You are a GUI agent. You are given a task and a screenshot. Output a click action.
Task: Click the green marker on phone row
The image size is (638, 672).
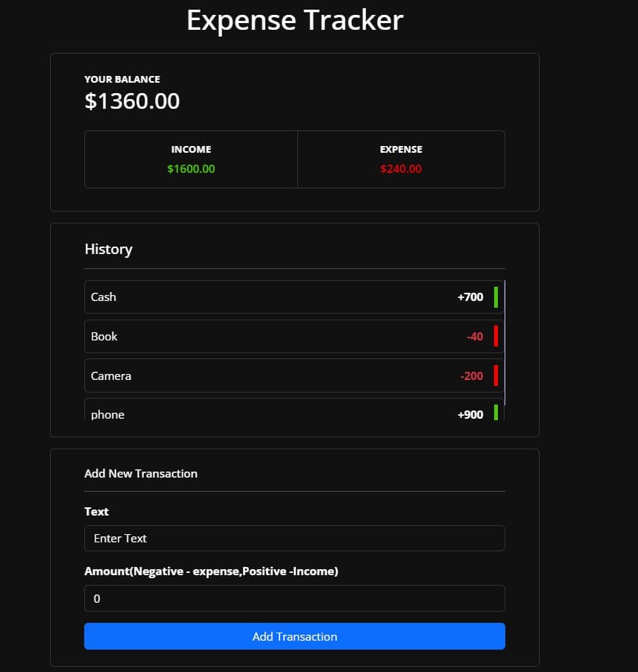[496, 412]
